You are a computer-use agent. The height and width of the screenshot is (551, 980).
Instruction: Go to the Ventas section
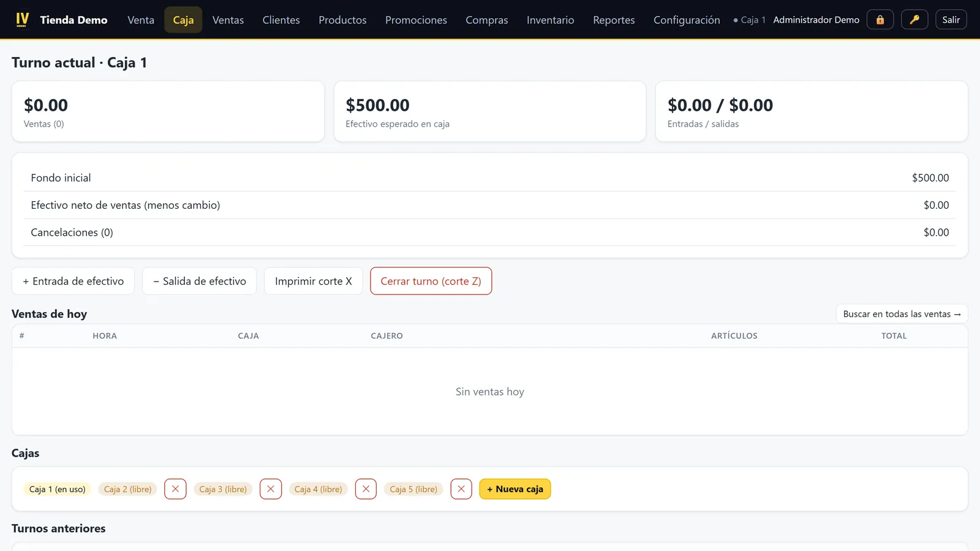[x=228, y=20]
